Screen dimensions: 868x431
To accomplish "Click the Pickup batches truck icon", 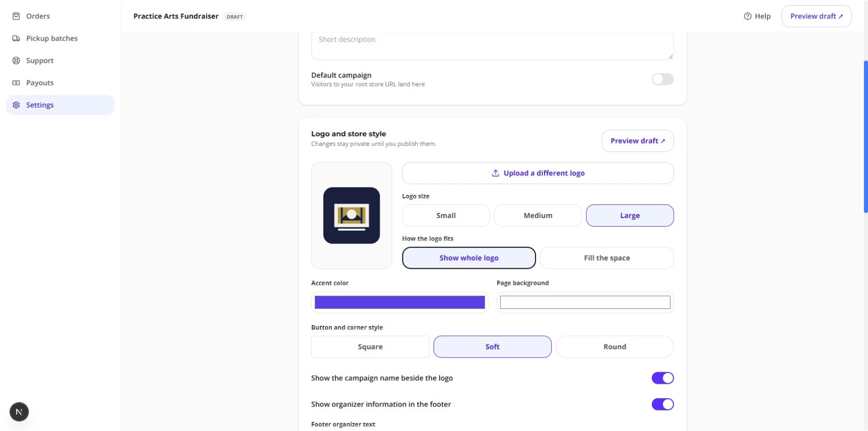I will coord(16,39).
